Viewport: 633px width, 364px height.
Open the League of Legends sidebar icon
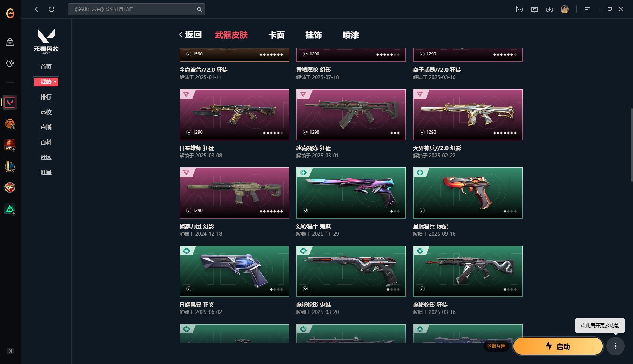click(10, 166)
